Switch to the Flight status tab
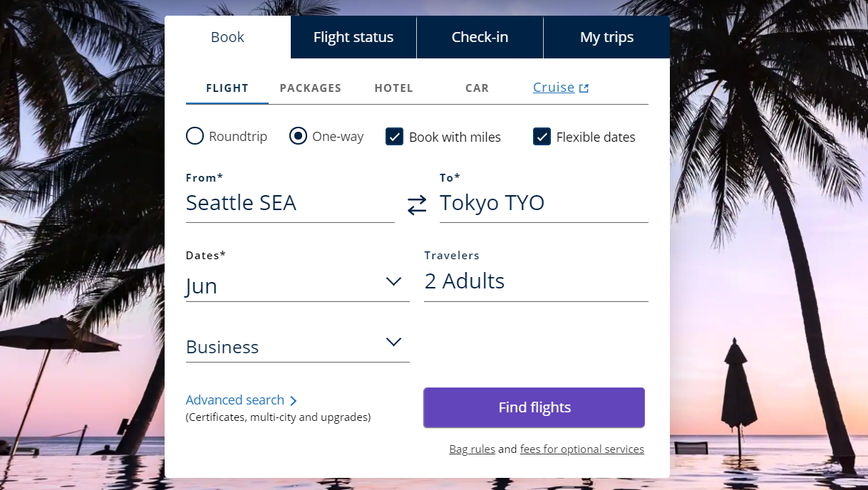This screenshot has width=868, height=490. [353, 36]
